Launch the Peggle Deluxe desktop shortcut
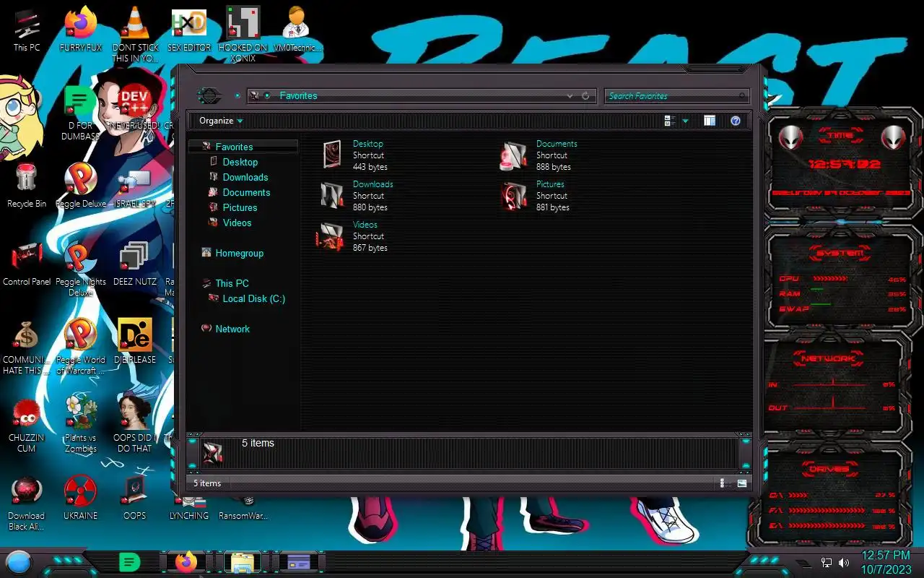 pyautogui.click(x=80, y=186)
